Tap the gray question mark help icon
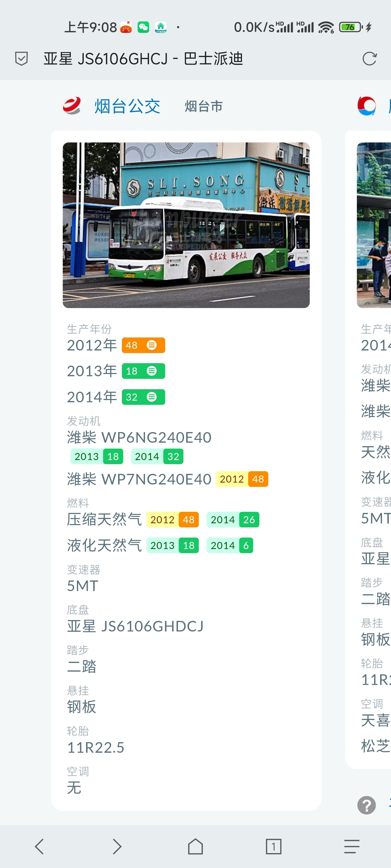391x868 pixels. click(366, 805)
